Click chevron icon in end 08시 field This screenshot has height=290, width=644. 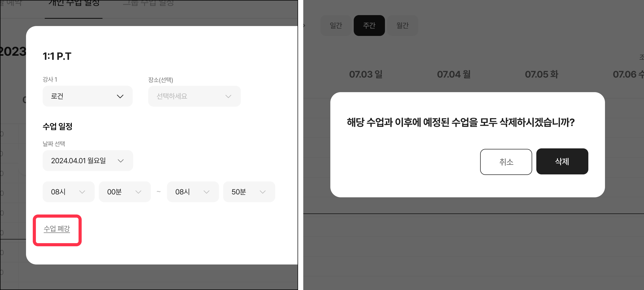[x=206, y=192]
